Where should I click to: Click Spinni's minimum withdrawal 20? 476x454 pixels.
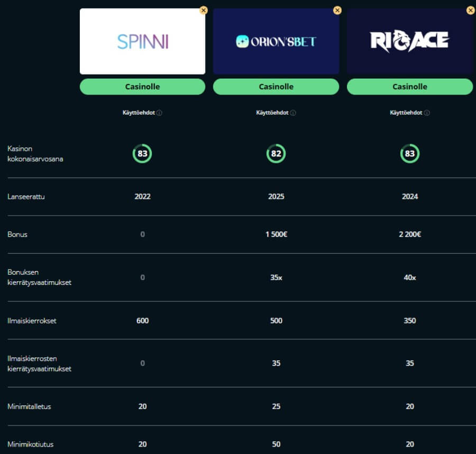tap(142, 444)
